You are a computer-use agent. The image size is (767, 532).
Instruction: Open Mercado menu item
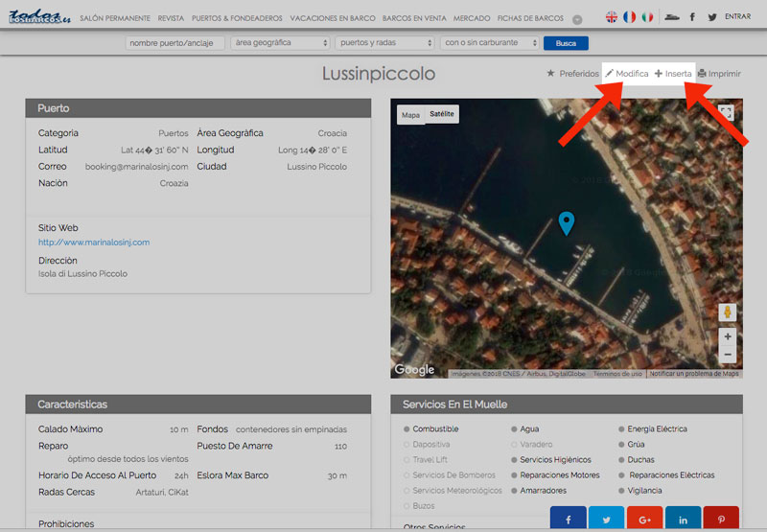pyautogui.click(x=472, y=18)
